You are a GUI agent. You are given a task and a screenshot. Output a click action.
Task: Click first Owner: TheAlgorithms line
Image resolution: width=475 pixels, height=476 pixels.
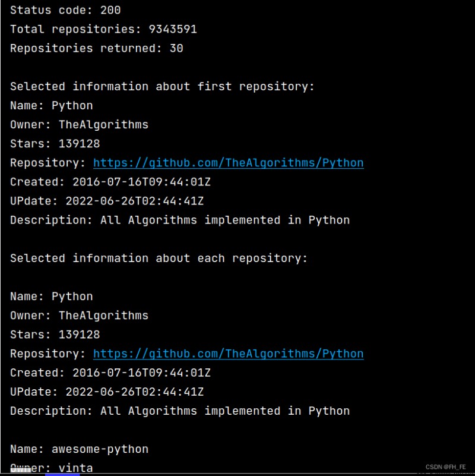[x=79, y=125]
